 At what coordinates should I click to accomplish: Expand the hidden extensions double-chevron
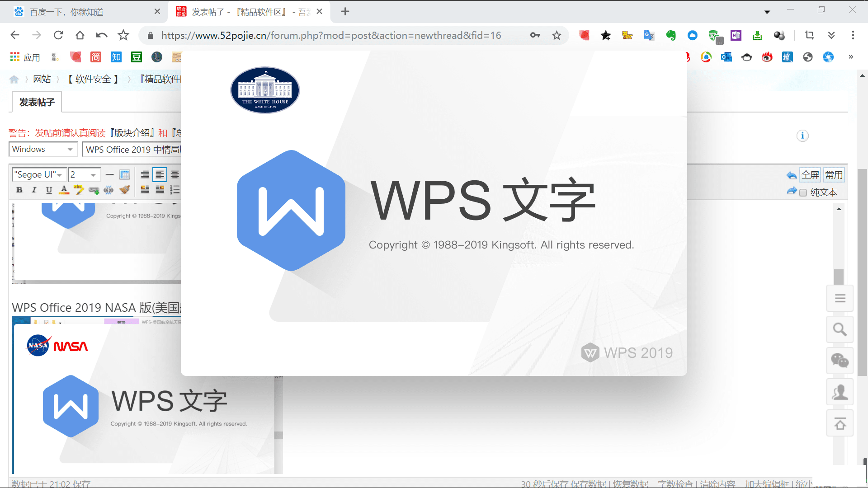click(x=831, y=35)
